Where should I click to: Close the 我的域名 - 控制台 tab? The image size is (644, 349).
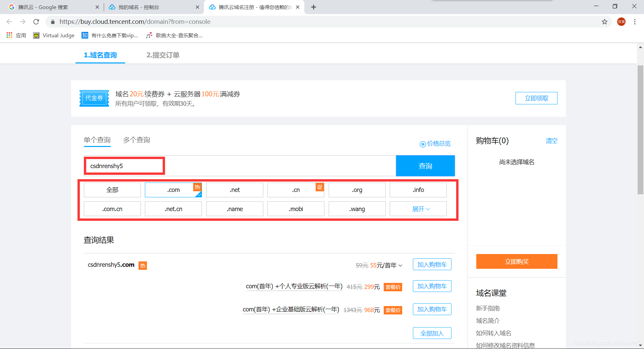tap(197, 7)
